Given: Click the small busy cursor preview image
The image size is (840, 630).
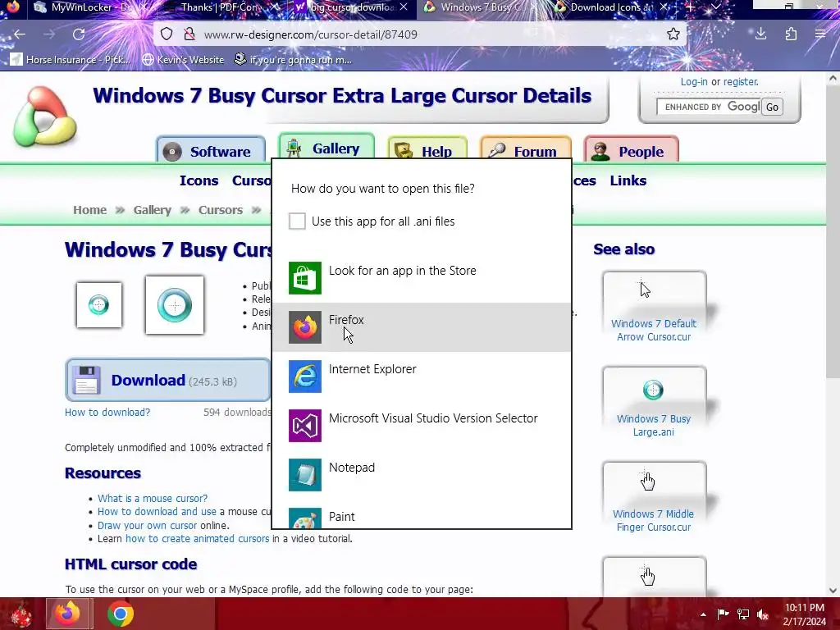Looking at the screenshot, I should [x=99, y=305].
